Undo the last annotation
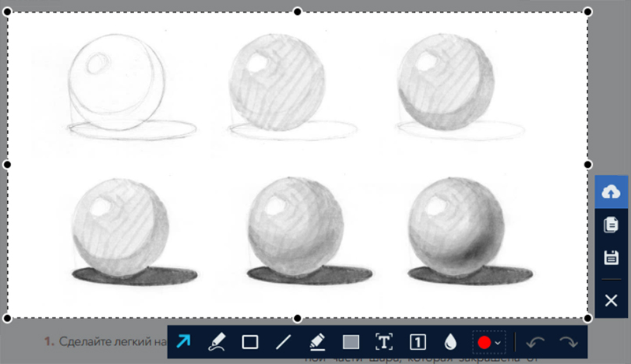 coord(536,342)
